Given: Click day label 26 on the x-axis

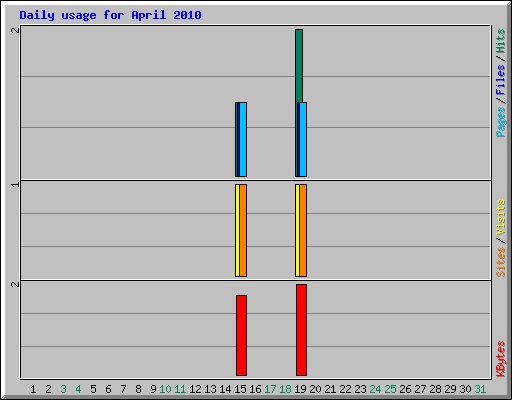Looking at the screenshot, I should 405,389.
